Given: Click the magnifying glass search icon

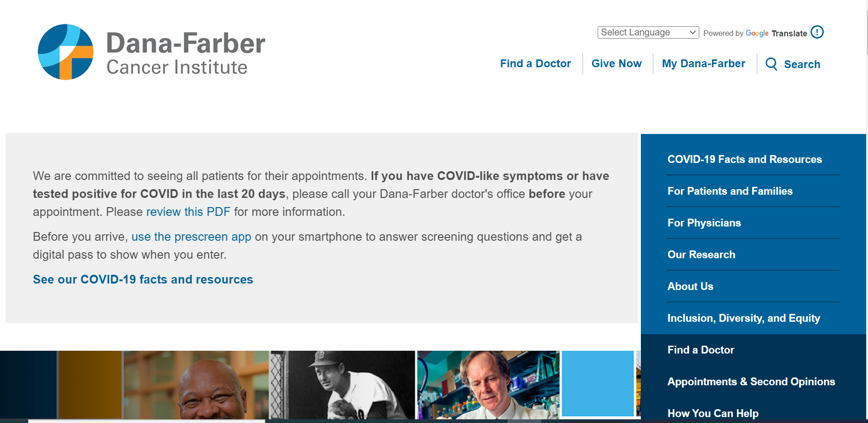Looking at the screenshot, I should point(771,64).
